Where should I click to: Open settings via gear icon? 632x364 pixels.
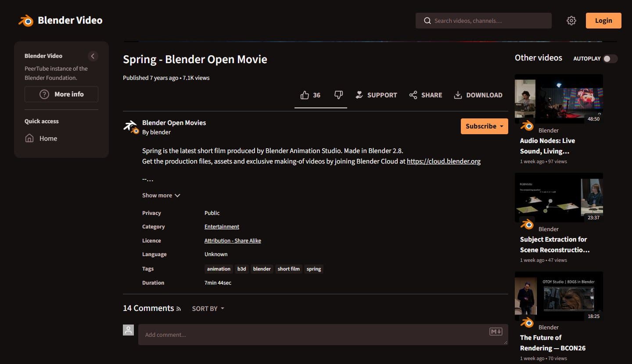point(571,21)
